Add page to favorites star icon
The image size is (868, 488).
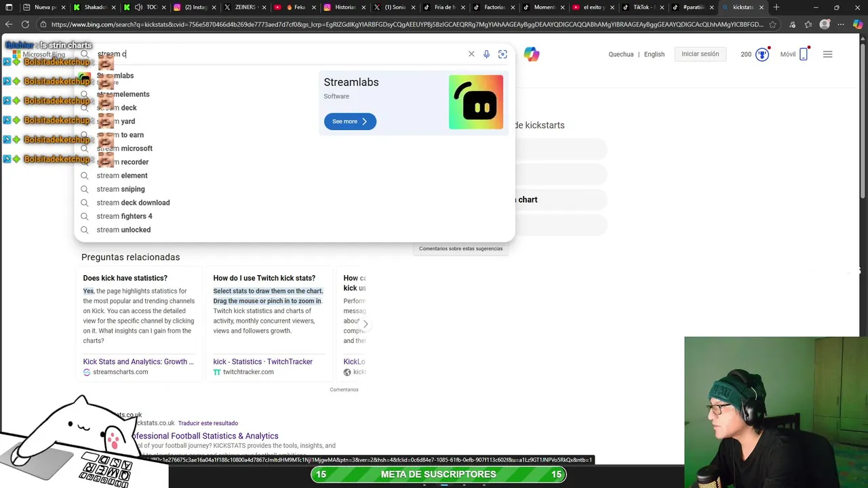click(x=772, y=24)
